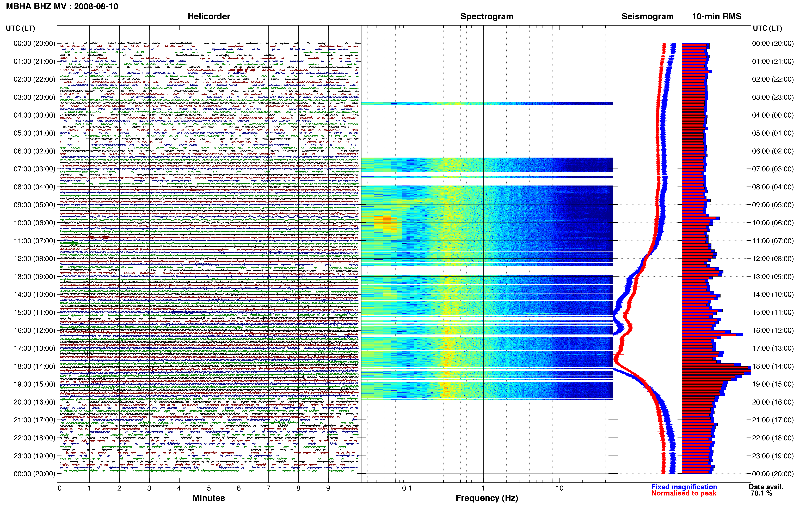Click left time label '18:00 (14:00)'
Viewport: 812px width, 508px height.
34,366
